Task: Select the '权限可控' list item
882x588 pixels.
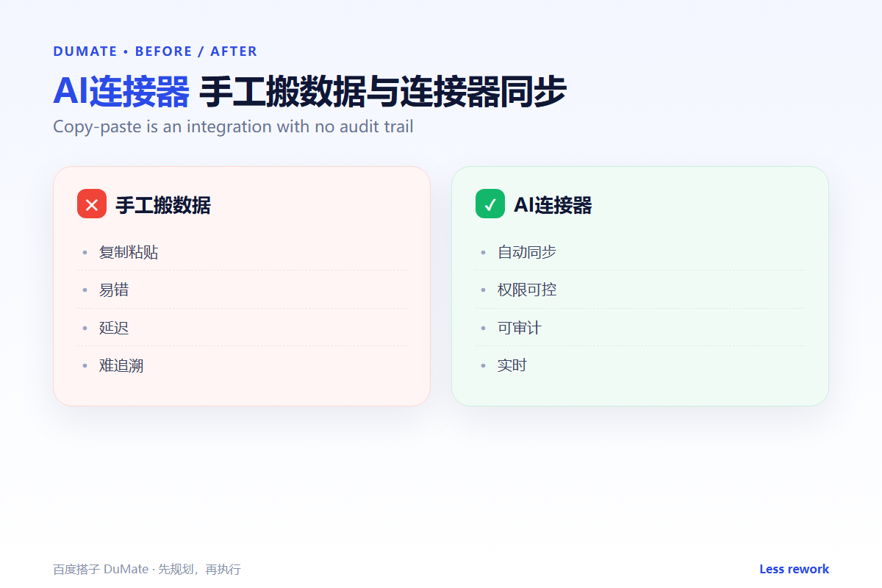Action: (x=640, y=290)
